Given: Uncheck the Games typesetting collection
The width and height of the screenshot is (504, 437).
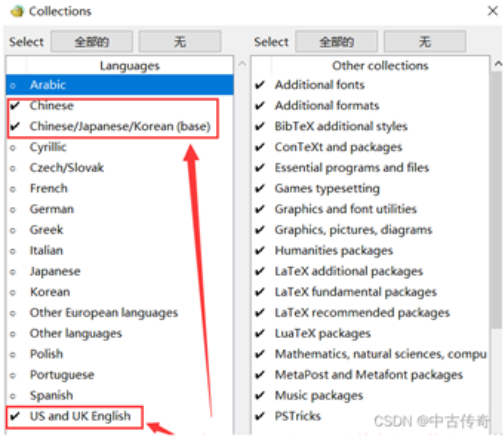Looking at the screenshot, I should point(370,188).
